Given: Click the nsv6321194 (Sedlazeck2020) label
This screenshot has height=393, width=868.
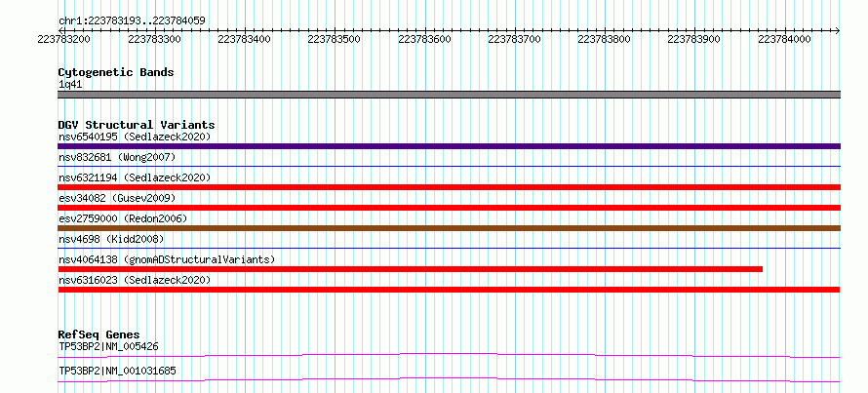Looking at the screenshot, I should point(135,177).
